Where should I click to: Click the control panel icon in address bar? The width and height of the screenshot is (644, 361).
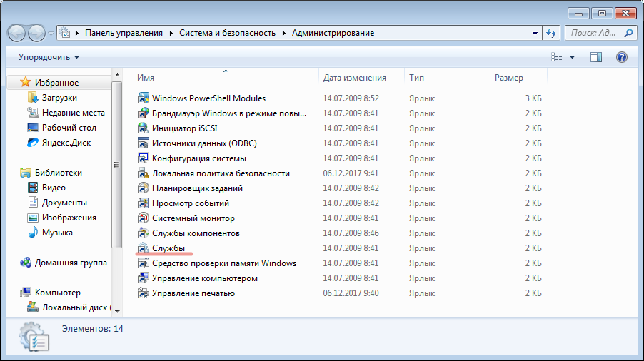[65, 33]
